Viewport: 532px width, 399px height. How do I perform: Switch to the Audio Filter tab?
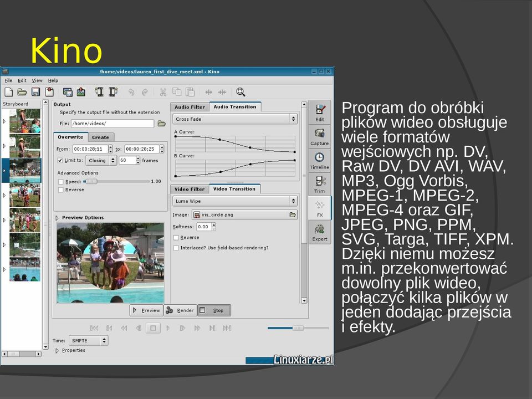pos(190,107)
